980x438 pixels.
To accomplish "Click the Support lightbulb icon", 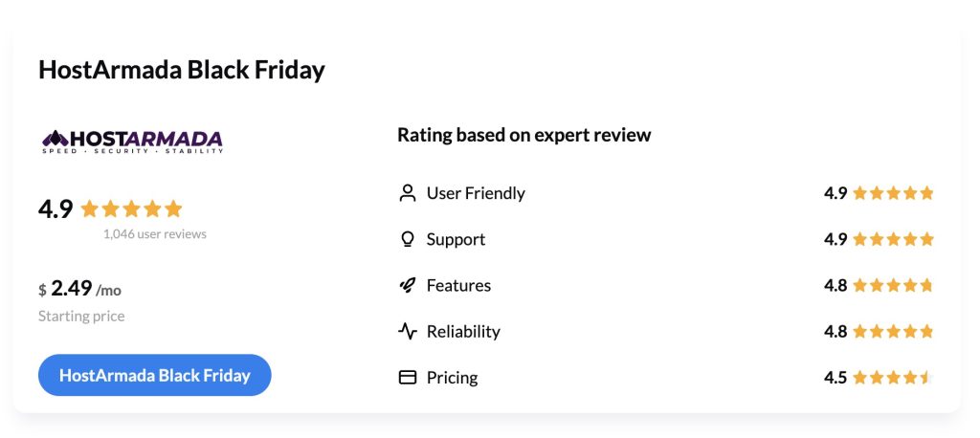I will pos(408,239).
